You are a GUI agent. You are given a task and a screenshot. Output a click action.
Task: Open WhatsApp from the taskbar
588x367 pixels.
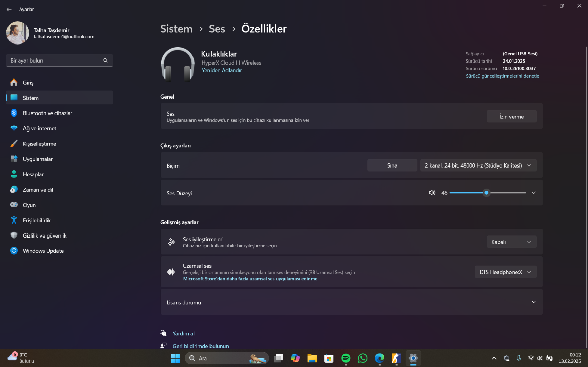pyautogui.click(x=363, y=358)
